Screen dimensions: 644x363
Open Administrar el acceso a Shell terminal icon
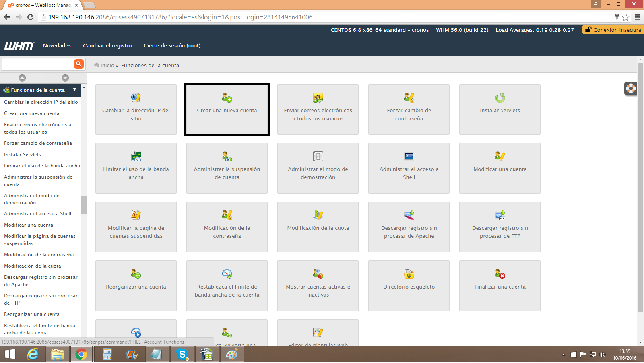[x=409, y=157]
